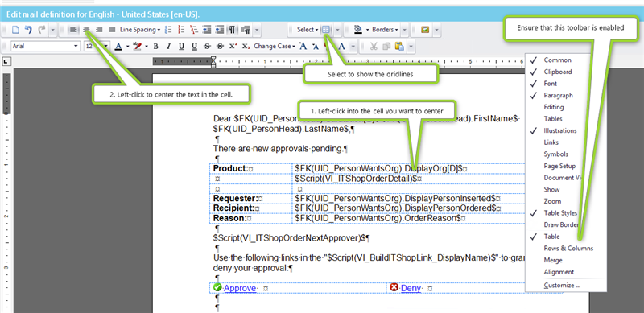Click the Requester: table cell

tap(251, 199)
